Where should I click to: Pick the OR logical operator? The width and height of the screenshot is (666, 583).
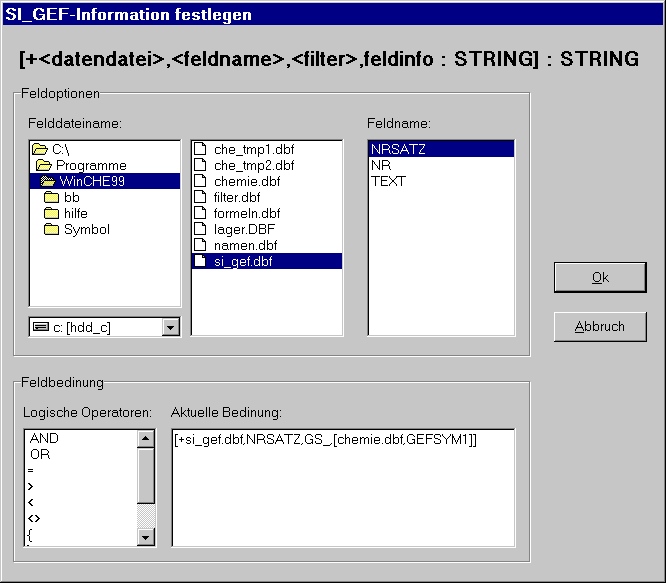click(x=41, y=454)
